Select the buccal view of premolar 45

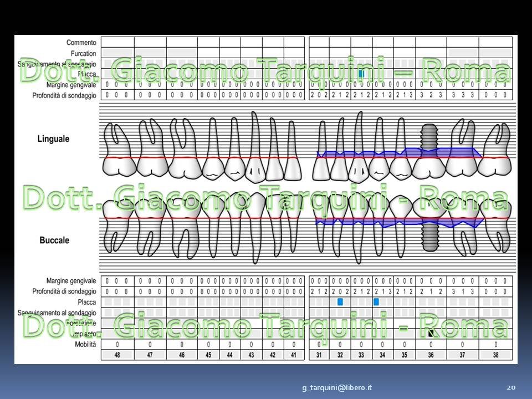(x=213, y=227)
